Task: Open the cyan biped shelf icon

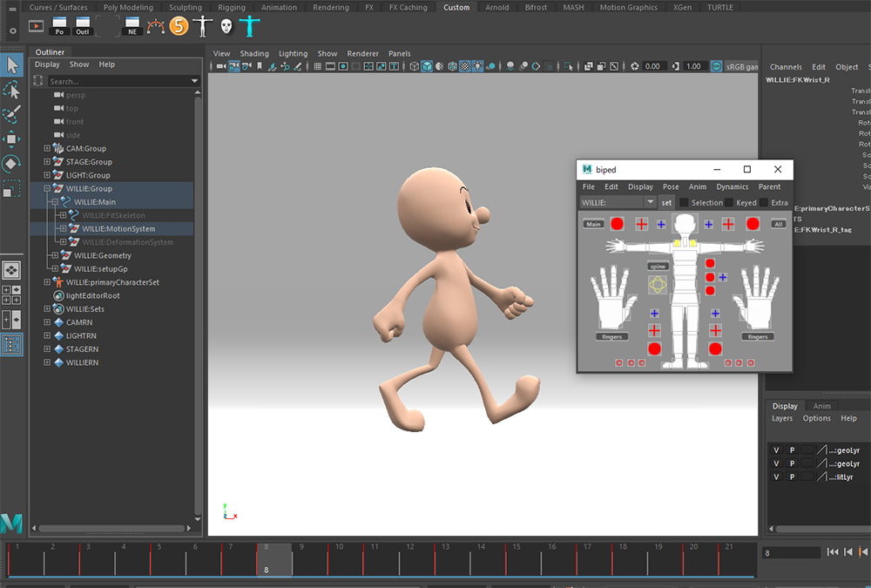Action: (x=250, y=27)
